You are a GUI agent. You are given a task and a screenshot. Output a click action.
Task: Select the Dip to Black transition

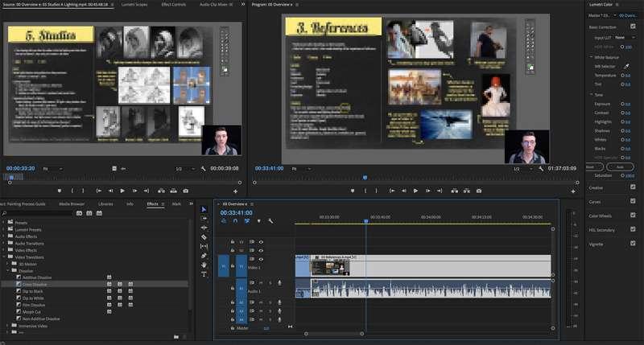click(x=33, y=291)
